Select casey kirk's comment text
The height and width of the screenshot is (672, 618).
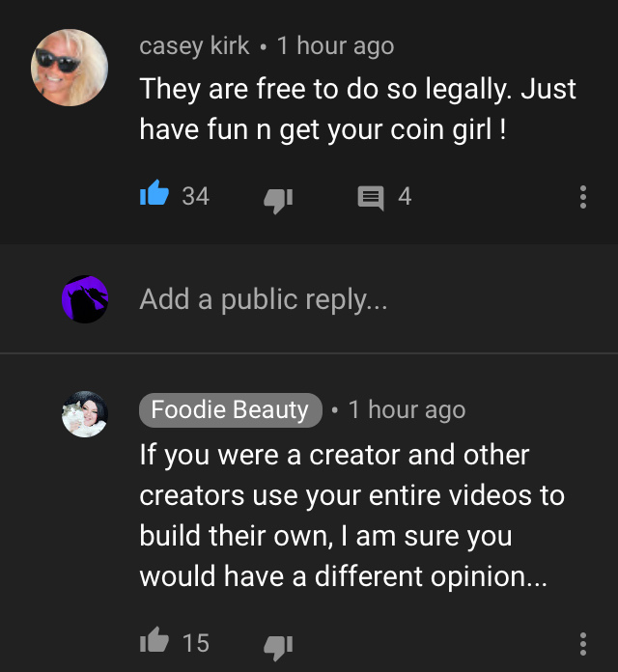358,109
